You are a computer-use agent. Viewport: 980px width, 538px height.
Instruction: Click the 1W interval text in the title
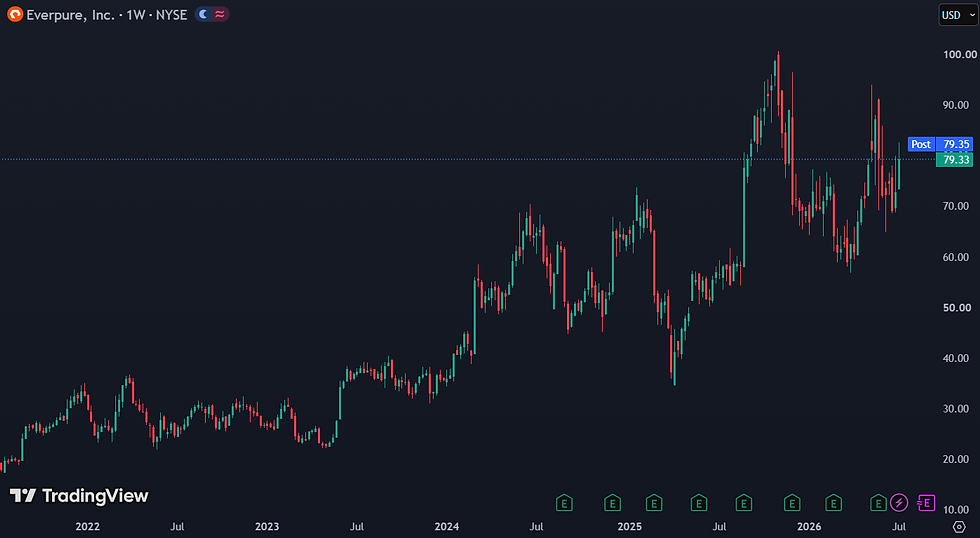click(136, 15)
